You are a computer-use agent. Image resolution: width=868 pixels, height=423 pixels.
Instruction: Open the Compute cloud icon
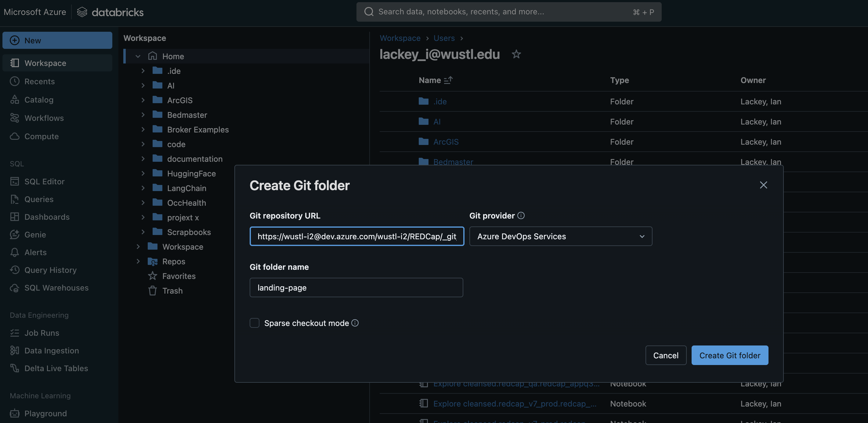tap(14, 136)
